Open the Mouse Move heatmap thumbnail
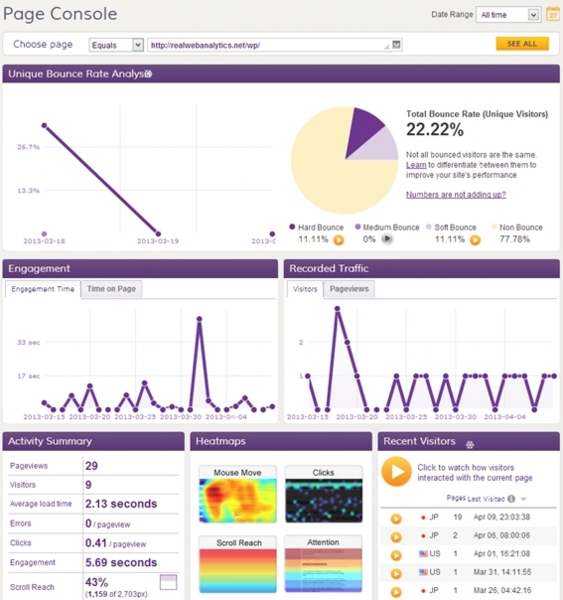 (238, 494)
